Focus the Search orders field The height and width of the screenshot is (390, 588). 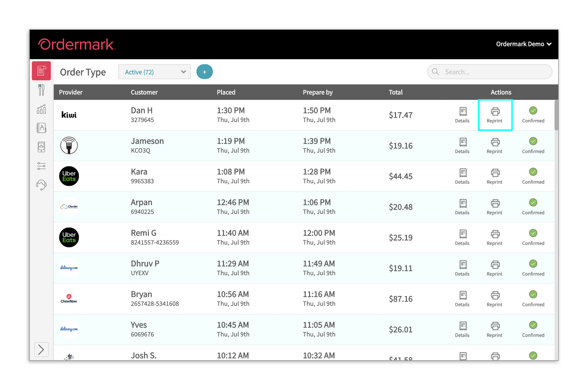pyautogui.click(x=490, y=72)
